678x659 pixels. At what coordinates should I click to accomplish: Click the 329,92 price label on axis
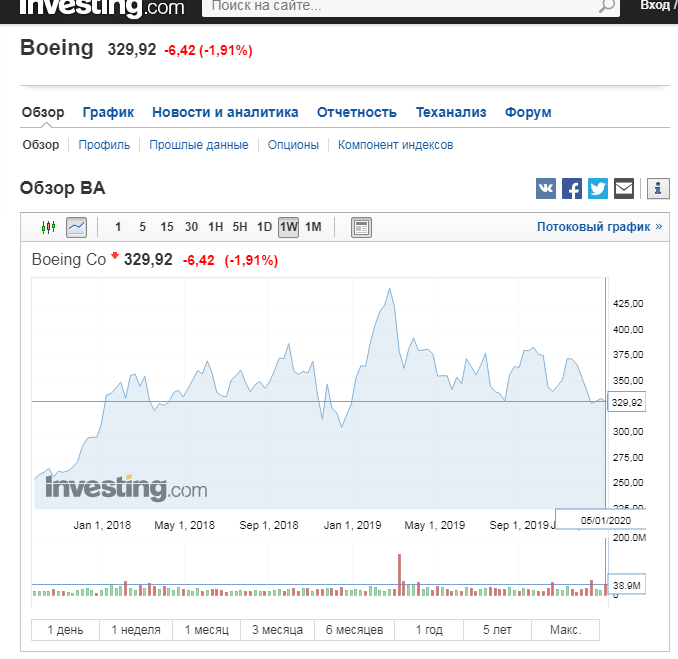coord(627,402)
